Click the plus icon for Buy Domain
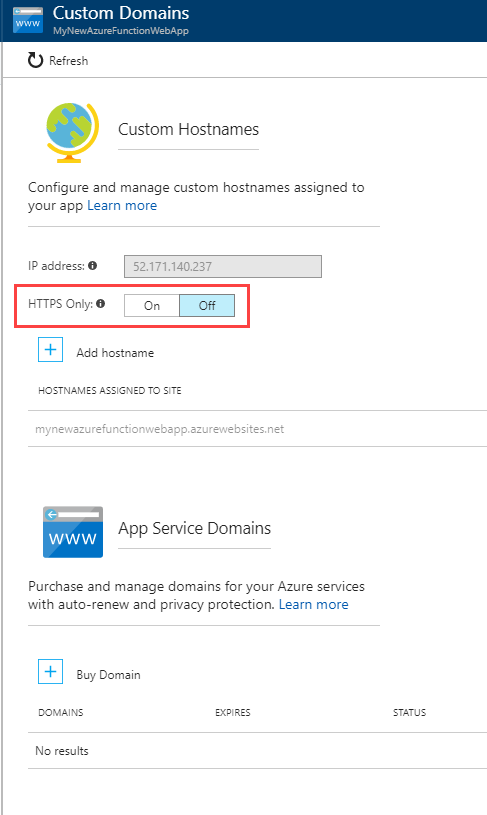487x815 pixels. point(50,672)
